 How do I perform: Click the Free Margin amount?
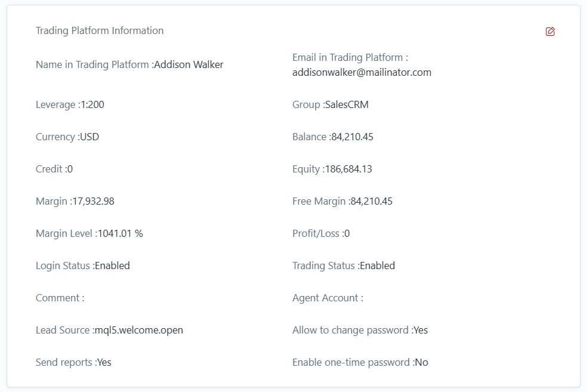[x=371, y=201]
